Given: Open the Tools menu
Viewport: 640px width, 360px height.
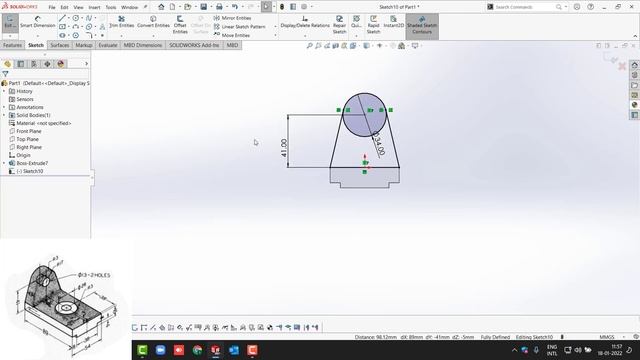Looking at the screenshot, I should click(111, 7).
